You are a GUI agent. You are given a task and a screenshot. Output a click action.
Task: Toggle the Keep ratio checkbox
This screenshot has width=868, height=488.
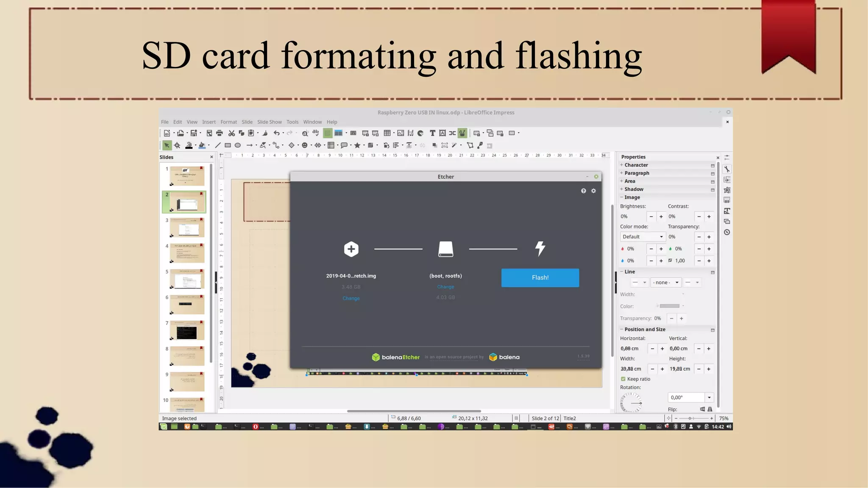623,379
